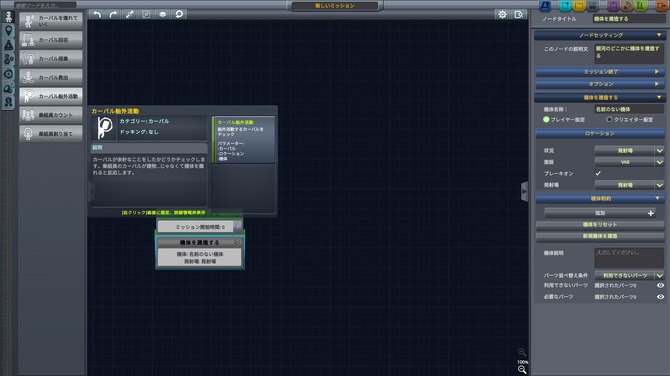Click the cyan icon in top-right toolbar

tap(565, 6)
